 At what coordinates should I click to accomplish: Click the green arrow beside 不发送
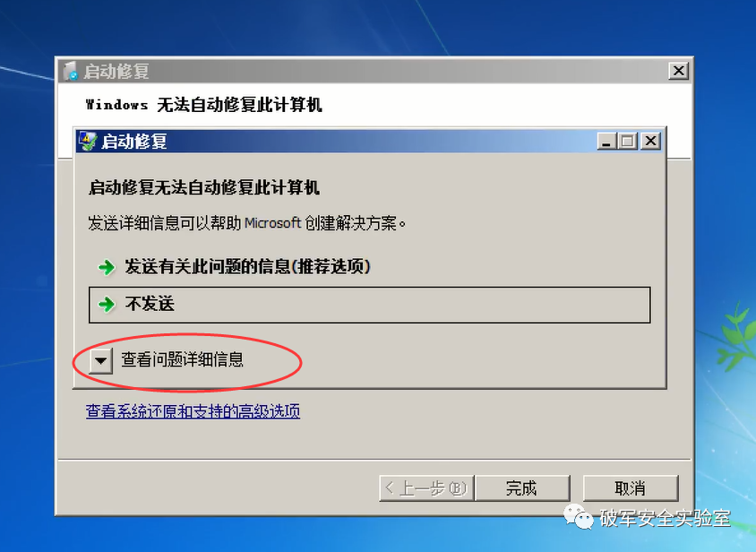pyautogui.click(x=107, y=305)
